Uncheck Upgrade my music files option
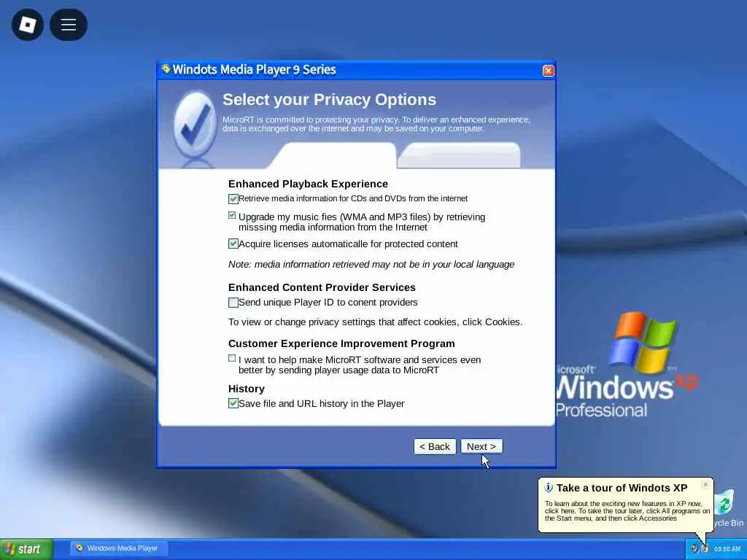This screenshot has width=747, height=560. coord(232,215)
